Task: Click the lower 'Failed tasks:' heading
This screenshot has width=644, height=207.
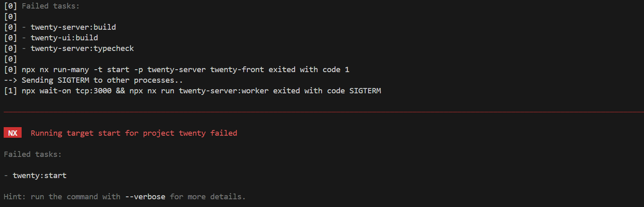Action: pos(33,154)
